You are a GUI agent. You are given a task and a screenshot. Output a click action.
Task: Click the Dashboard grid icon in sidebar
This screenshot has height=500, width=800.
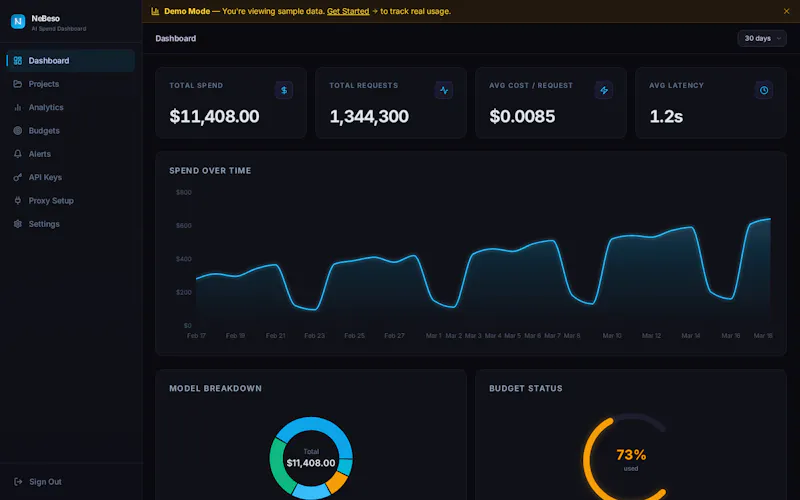[18, 61]
